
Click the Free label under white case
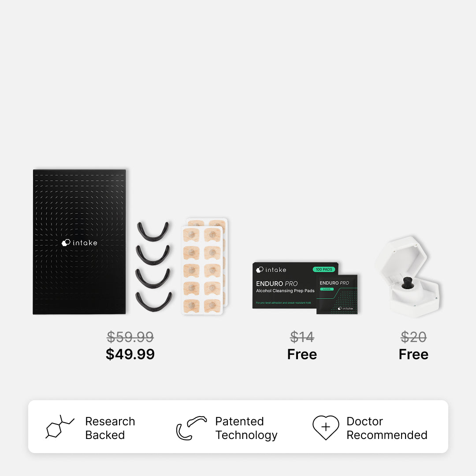point(413,354)
